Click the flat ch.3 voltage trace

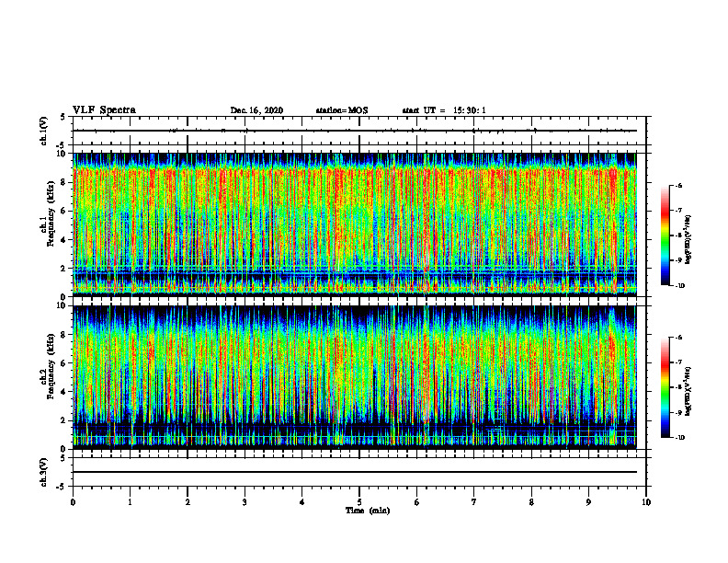click(x=355, y=472)
